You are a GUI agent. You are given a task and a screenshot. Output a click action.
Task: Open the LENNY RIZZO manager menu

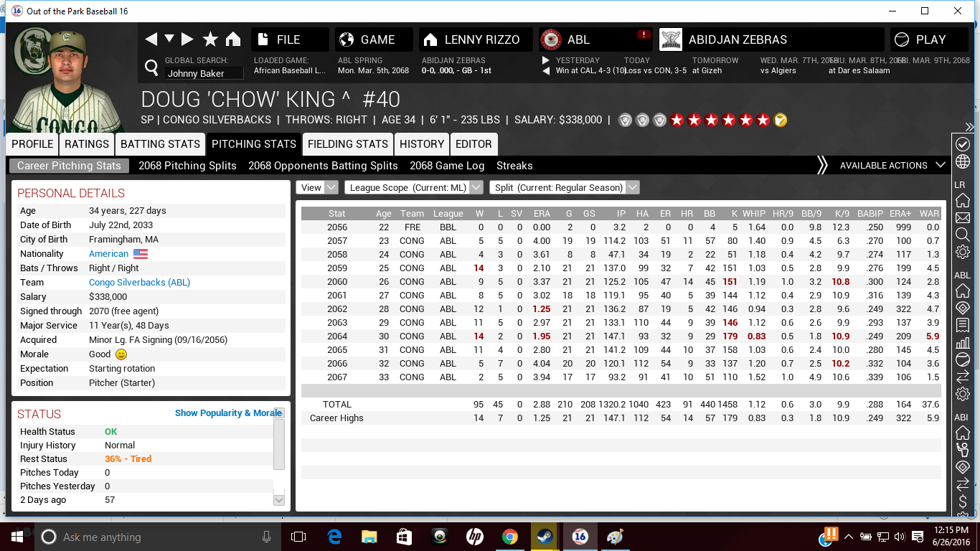pos(476,39)
